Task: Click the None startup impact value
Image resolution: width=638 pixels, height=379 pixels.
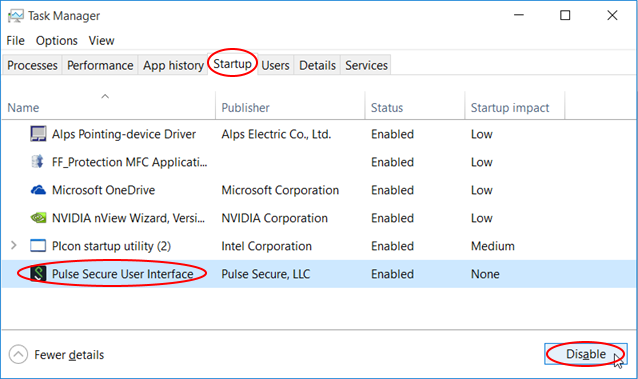Action: [485, 274]
